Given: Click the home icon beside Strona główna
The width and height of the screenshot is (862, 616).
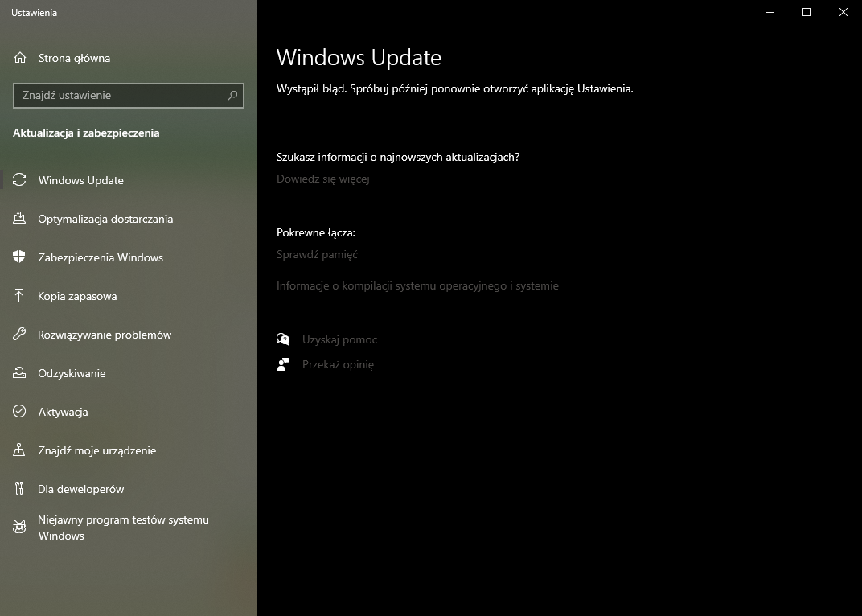Looking at the screenshot, I should tap(20, 57).
